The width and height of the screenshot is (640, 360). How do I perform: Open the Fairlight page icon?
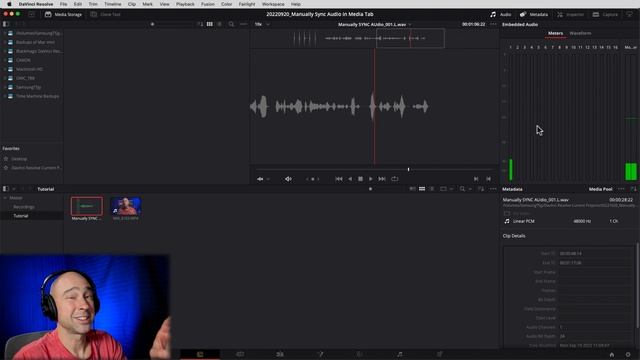[x=400, y=354]
